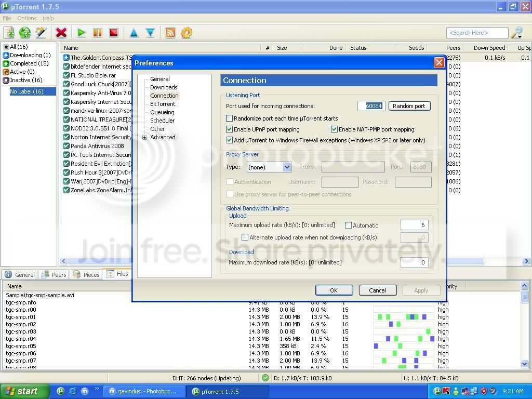532x399 pixels.
Task: Open the File menu
Action: click(7, 18)
